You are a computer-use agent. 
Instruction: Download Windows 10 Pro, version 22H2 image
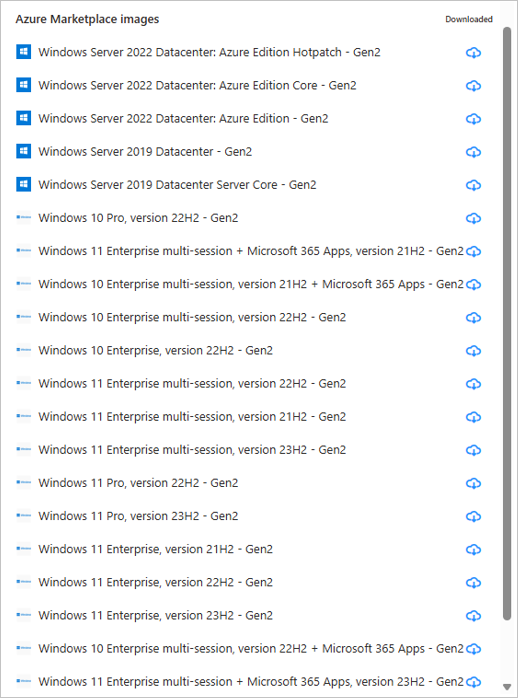click(x=473, y=218)
